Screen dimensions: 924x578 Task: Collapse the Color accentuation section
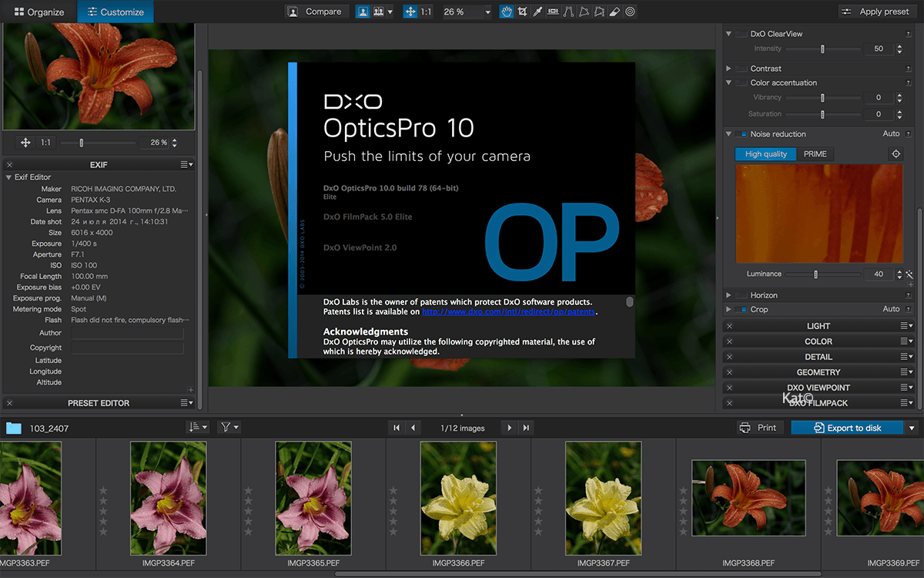click(x=728, y=82)
